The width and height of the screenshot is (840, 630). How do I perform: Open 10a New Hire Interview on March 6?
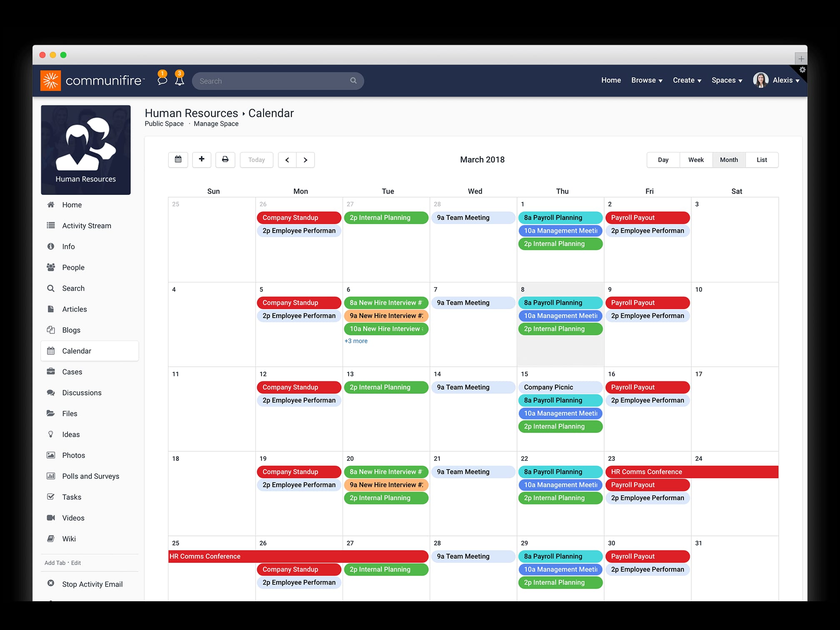click(x=386, y=329)
